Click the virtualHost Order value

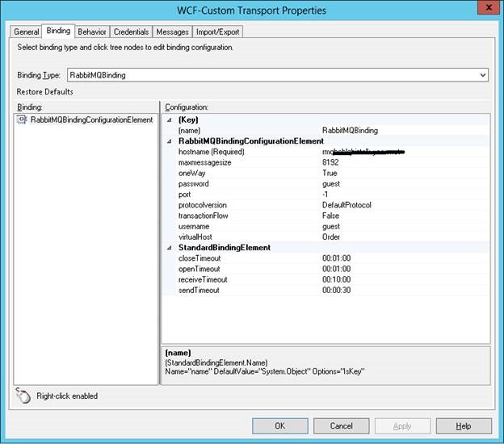coord(331,237)
